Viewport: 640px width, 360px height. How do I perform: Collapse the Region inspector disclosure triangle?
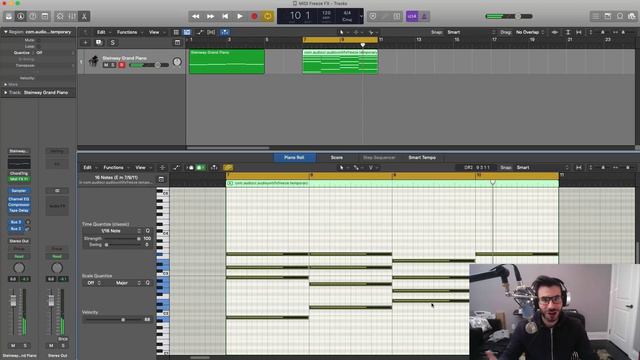[x=5, y=31]
